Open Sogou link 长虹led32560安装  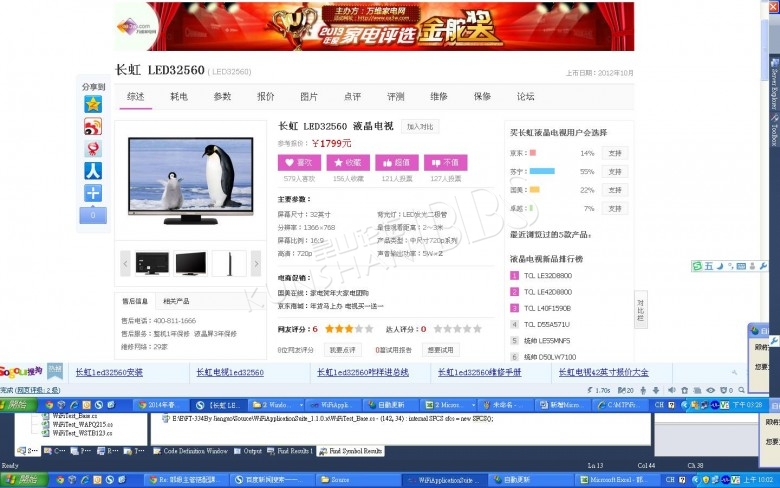[x=109, y=372]
